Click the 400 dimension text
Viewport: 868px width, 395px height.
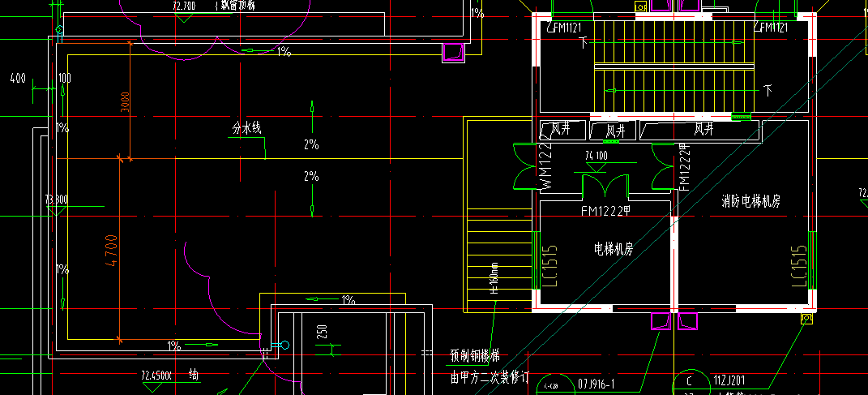pyautogui.click(x=18, y=78)
